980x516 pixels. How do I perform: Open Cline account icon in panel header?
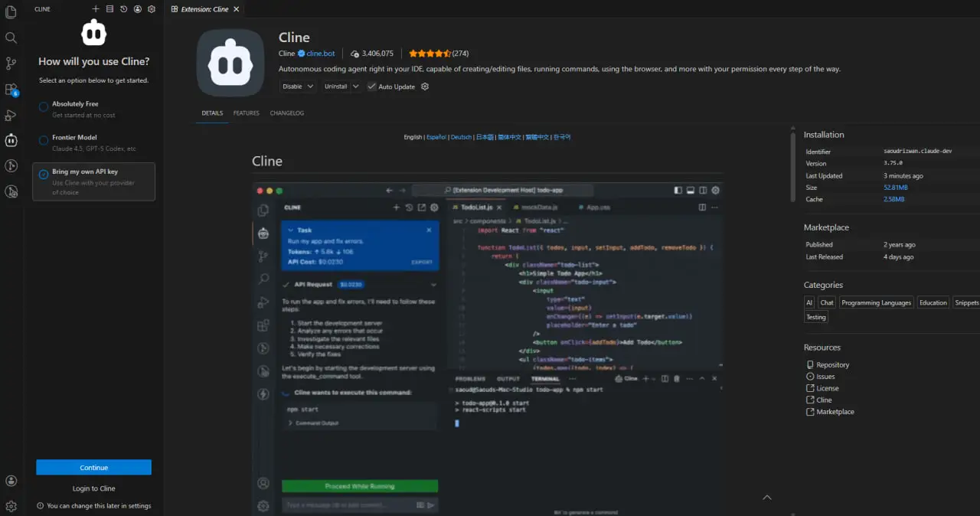pos(137,9)
